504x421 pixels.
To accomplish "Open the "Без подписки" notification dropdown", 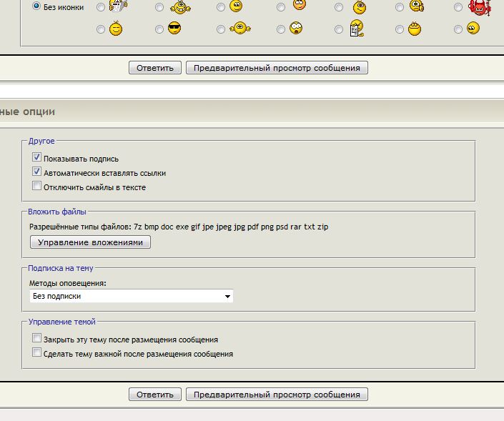I will (x=132, y=296).
